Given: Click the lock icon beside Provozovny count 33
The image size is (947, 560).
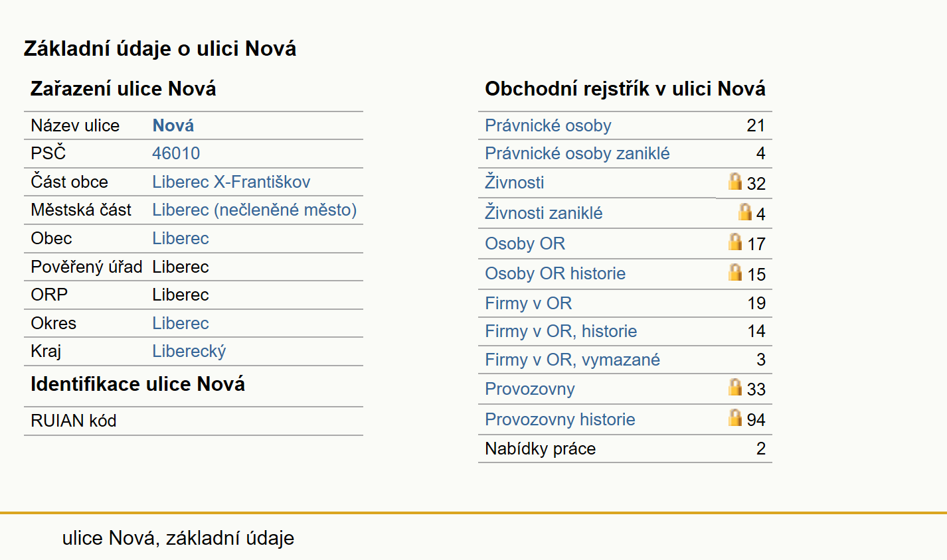Looking at the screenshot, I should tap(734, 387).
